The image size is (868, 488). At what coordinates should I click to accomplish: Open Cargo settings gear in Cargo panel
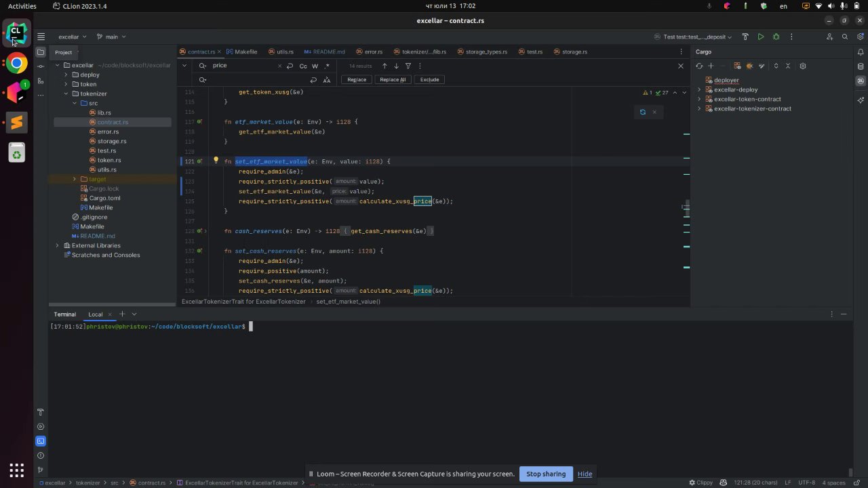tap(803, 66)
